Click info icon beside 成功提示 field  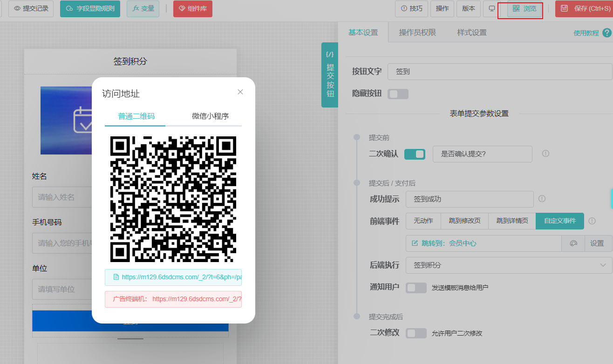[x=542, y=199]
